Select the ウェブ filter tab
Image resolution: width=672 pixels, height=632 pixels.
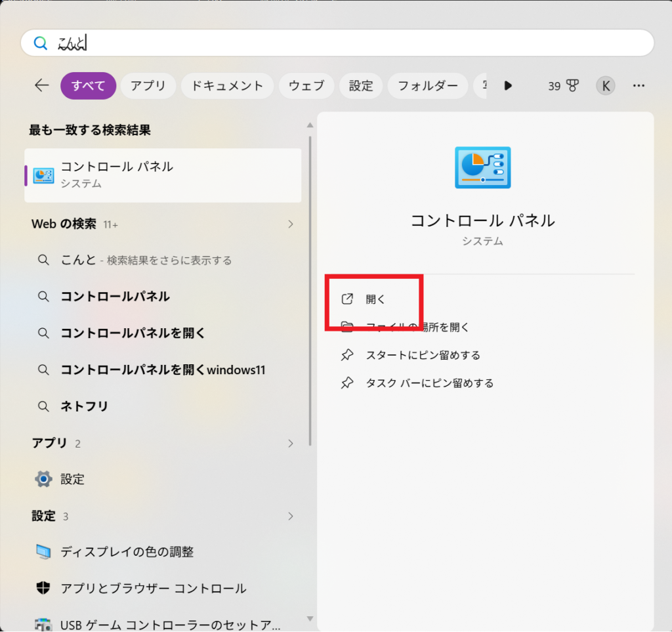pos(306,85)
